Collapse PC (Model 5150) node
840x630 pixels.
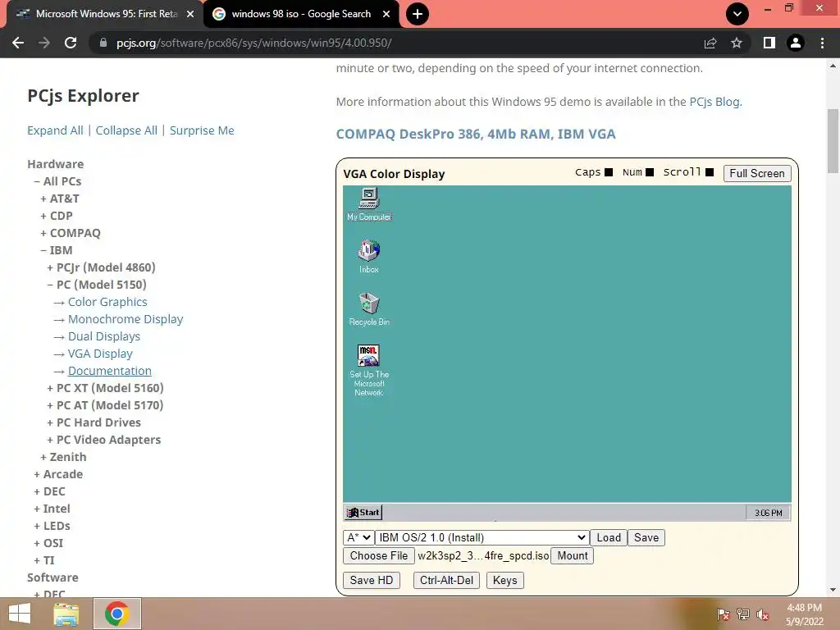click(97, 285)
